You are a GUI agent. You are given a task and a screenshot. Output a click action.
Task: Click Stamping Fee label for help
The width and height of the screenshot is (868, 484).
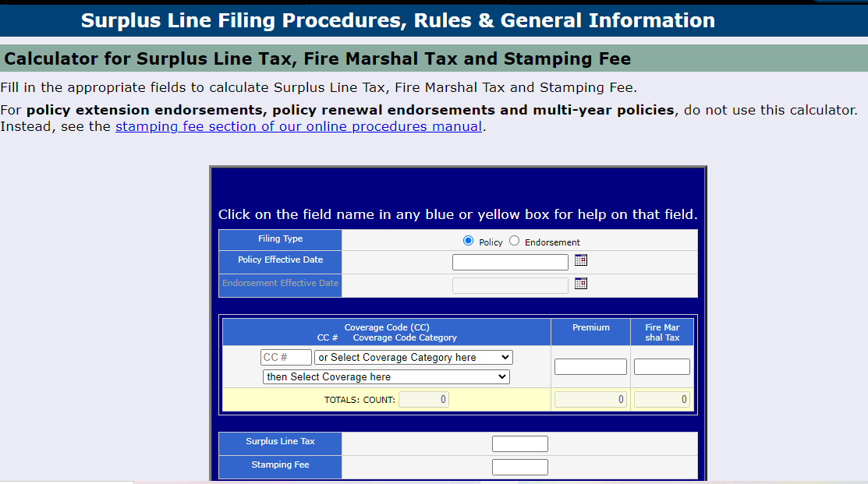(279, 466)
